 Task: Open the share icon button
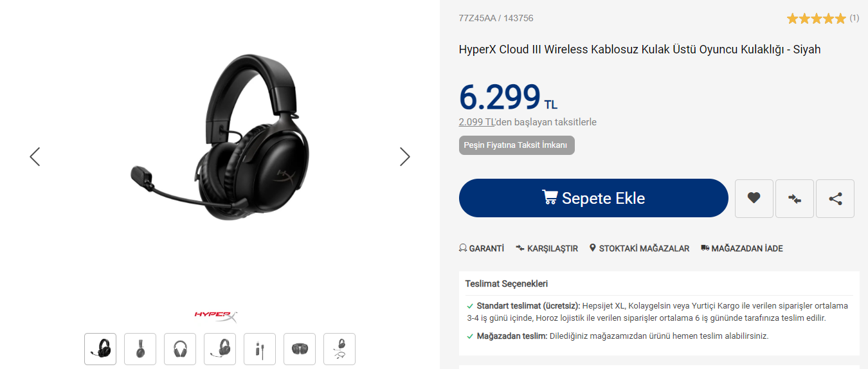[x=835, y=199]
